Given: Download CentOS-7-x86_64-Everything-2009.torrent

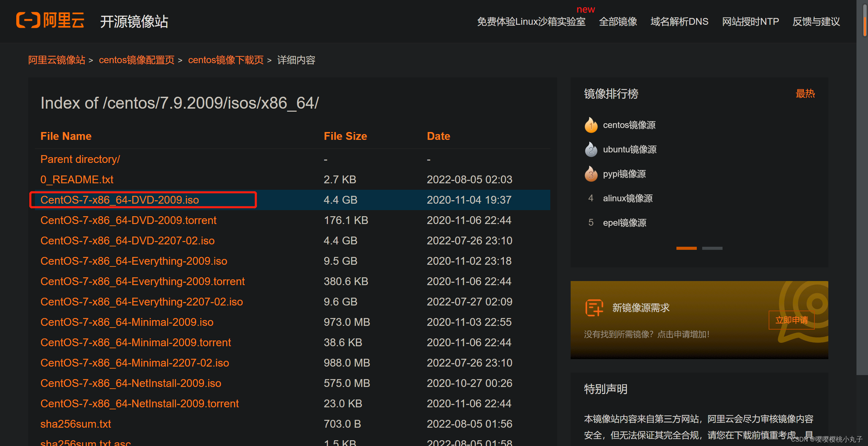Looking at the screenshot, I should [142, 281].
